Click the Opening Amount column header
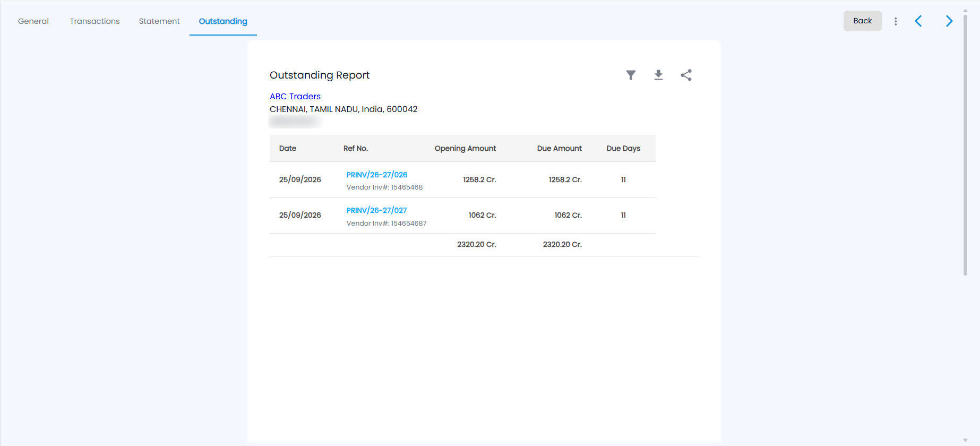980x446 pixels. tap(465, 148)
